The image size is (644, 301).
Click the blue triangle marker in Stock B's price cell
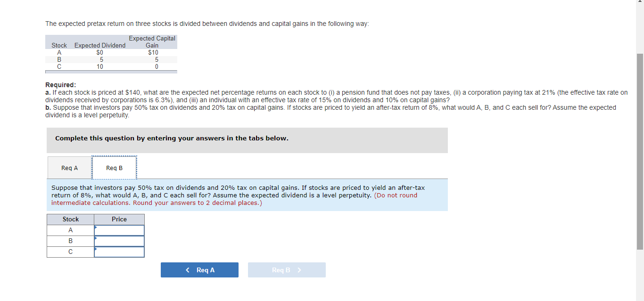click(96, 237)
